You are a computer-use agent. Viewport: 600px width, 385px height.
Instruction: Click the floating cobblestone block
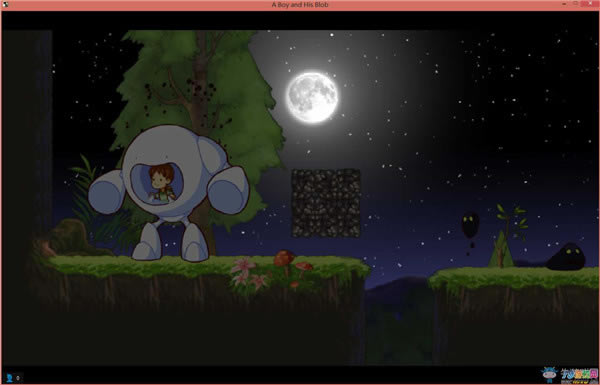[326, 203]
